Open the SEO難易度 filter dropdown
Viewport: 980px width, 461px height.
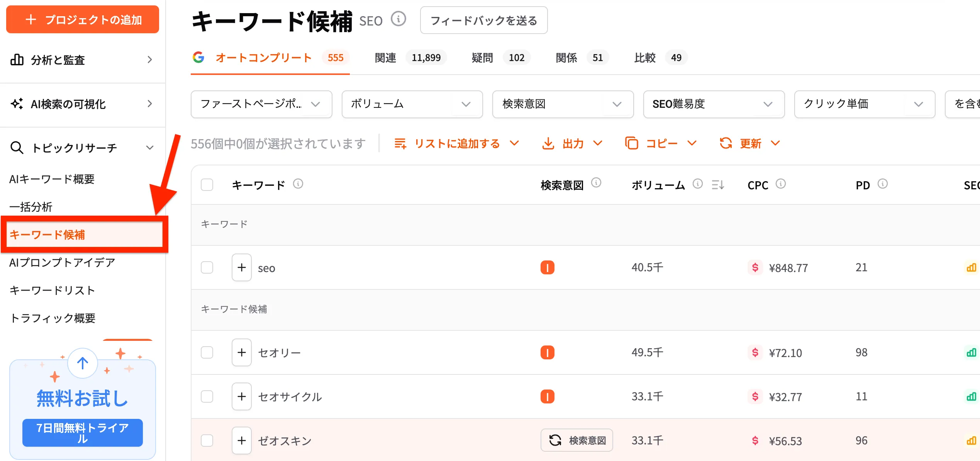click(714, 104)
